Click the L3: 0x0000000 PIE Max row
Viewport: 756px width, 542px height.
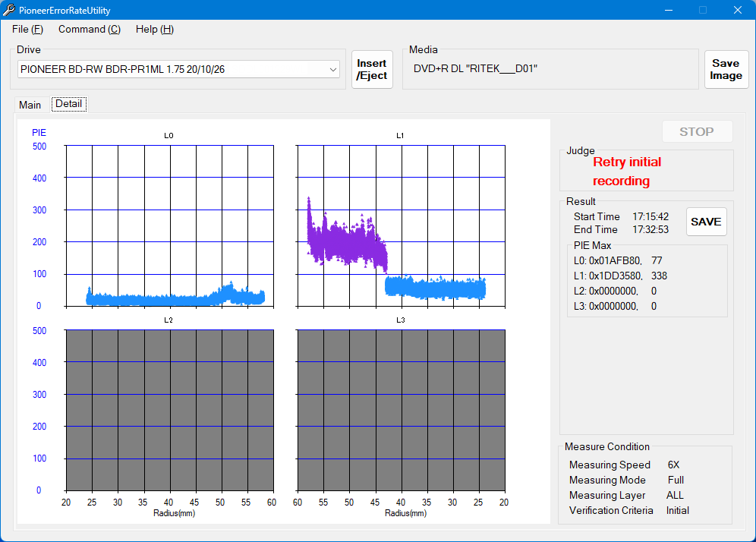point(616,306)
